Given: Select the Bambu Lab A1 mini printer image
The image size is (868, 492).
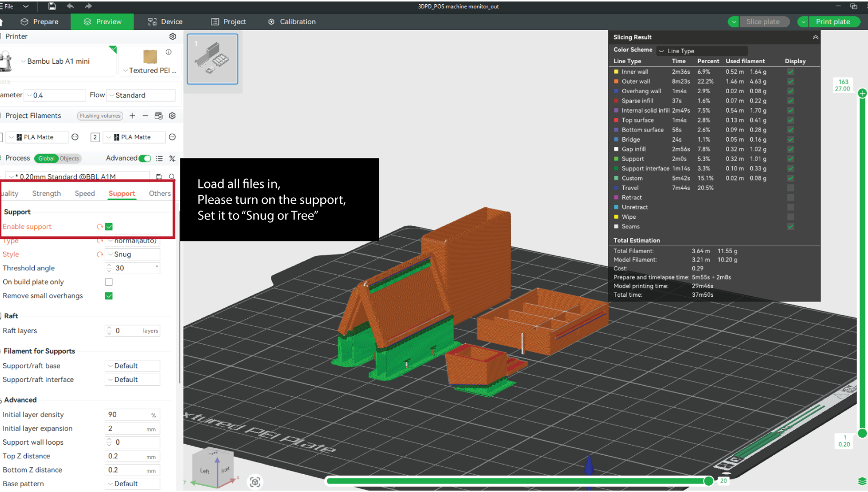Looking at the screenshot, I should click(x=6, y=62).
